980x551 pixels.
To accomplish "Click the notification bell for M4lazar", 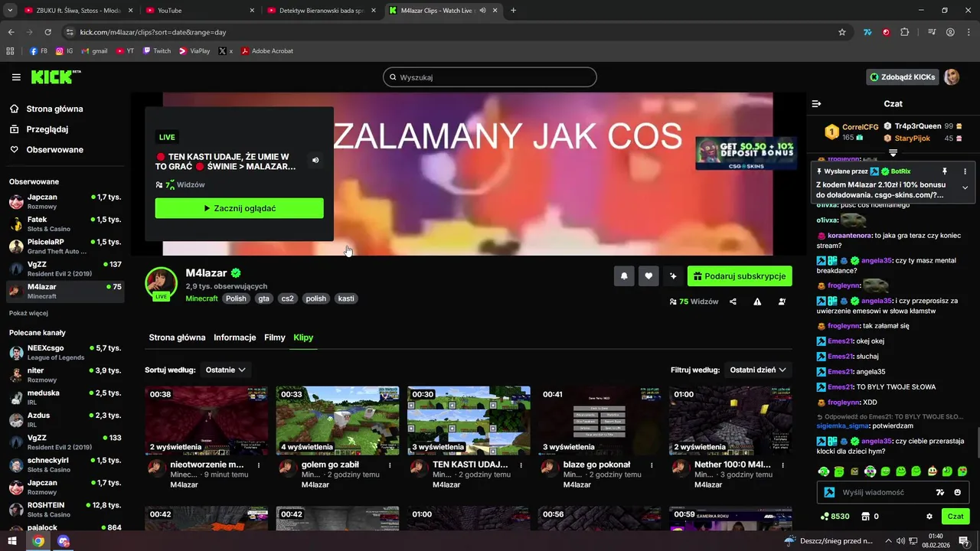I will click(x=624, y=276).
